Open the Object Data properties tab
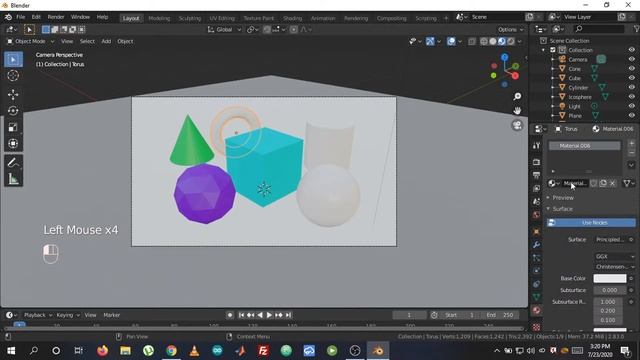 pos(536,297)
